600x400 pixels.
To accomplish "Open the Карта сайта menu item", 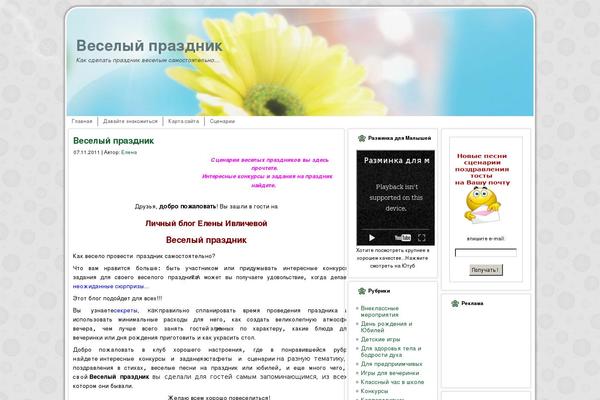I will [183, 121].
